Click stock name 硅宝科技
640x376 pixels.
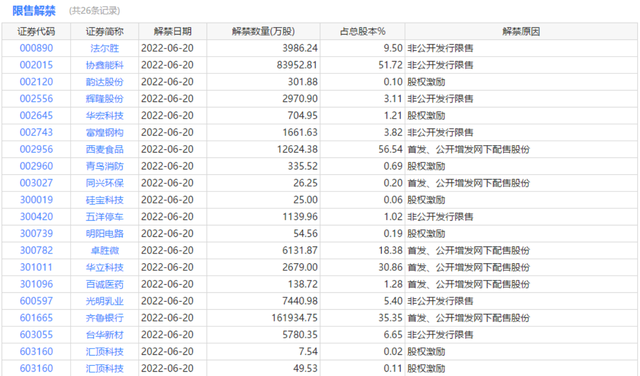[104, 200]
